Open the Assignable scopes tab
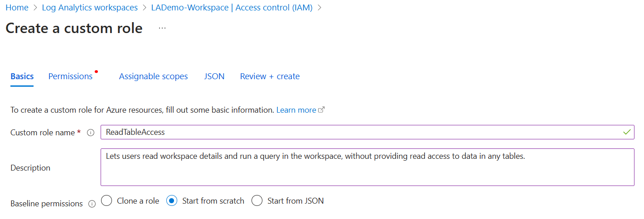The height and width of the screenshot is (219, 644). pyautogui.click(x=153, y=76)
